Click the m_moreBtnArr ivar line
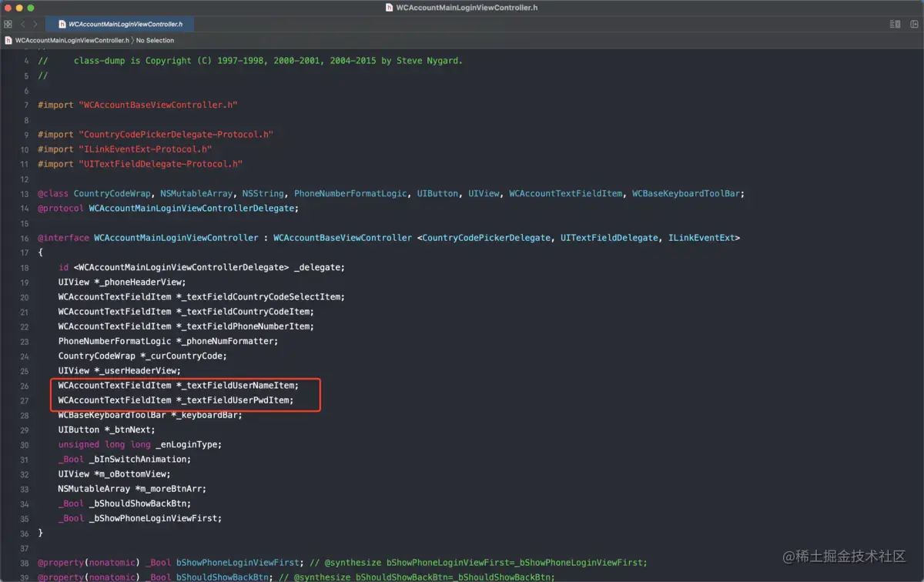This screenshot has height=582, width=924. (x=132, y=489)
